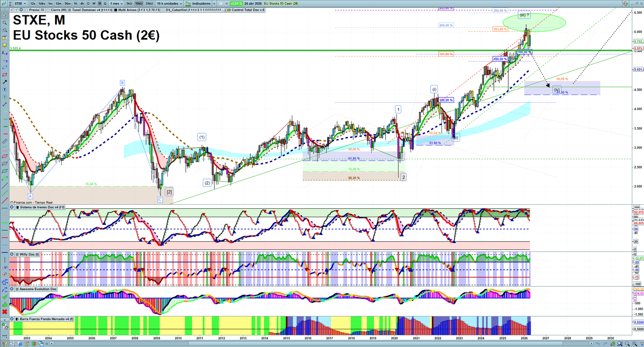
Task: Switch to the monthly M timeframe
Action: pyautogui.click(x=99, y=4)
